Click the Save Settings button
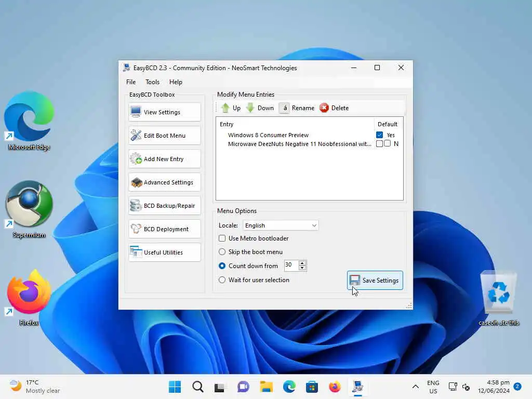Screen dimensions: 532x399 (x=375, y=280)
